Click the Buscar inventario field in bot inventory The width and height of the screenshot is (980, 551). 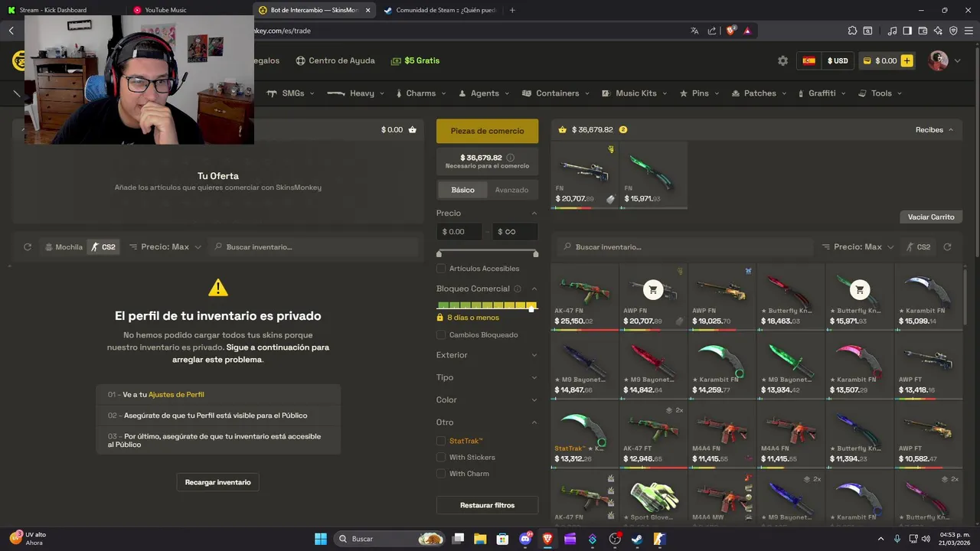click(x=684, y=247)
